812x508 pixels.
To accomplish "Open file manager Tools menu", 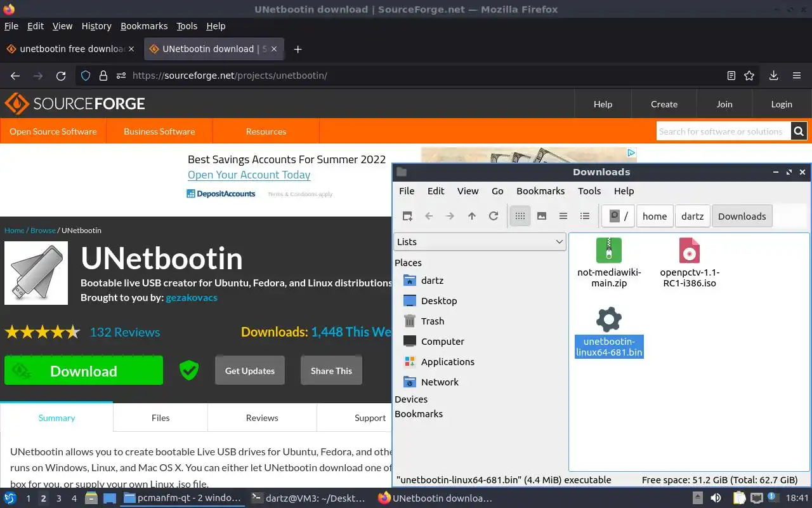I will pos(589,191).
